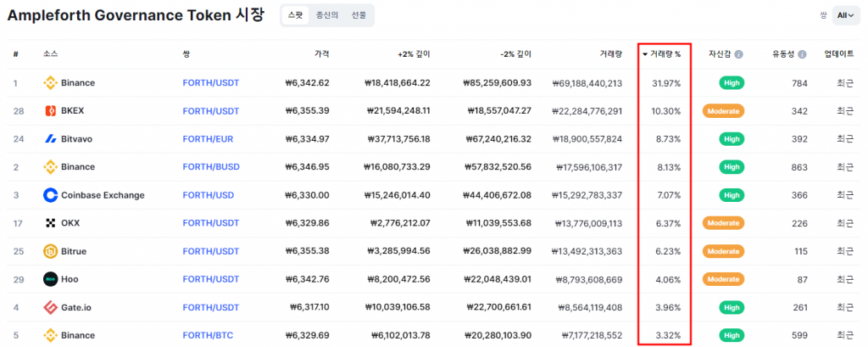Click the High badge in Bitvavo row
This screenshot has width=868, height=347.
[x=732, y=139]
